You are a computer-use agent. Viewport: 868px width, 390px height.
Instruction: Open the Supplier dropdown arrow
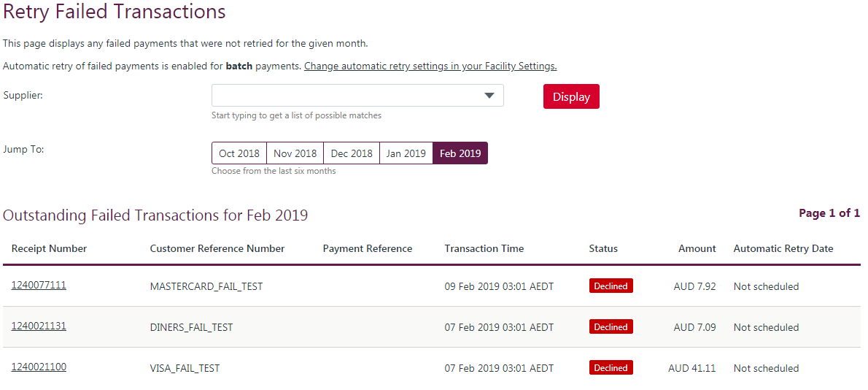(x=489, y=96)
